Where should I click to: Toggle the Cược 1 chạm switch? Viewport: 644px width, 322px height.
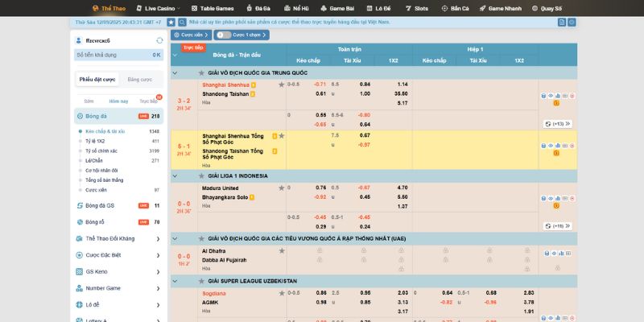[224, 35]
